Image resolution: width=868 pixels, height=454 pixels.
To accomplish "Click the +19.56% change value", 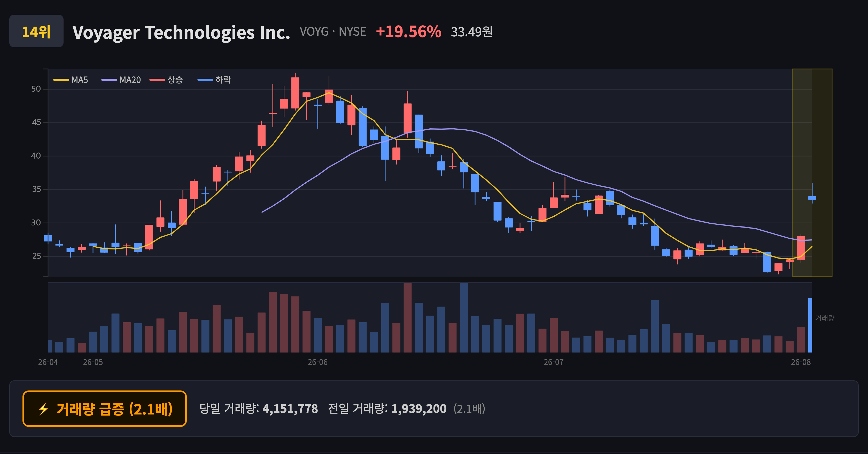I will point(408,32).
